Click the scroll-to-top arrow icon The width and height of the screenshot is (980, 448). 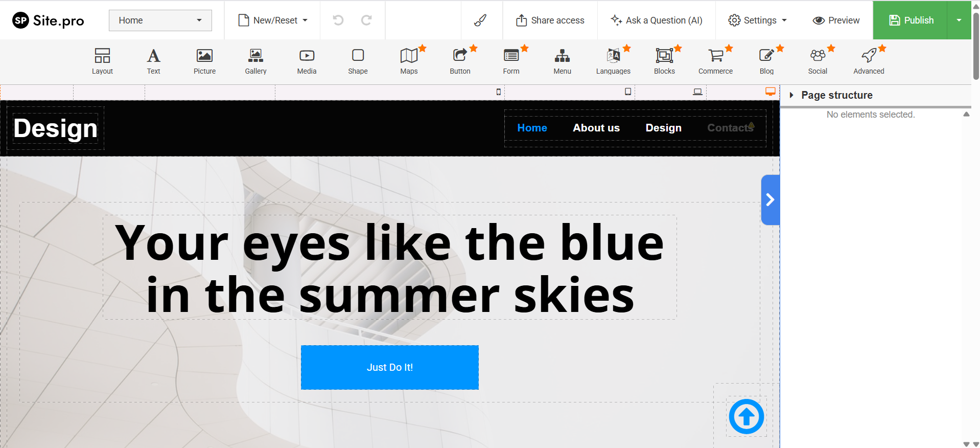click(x=746, y=416)
